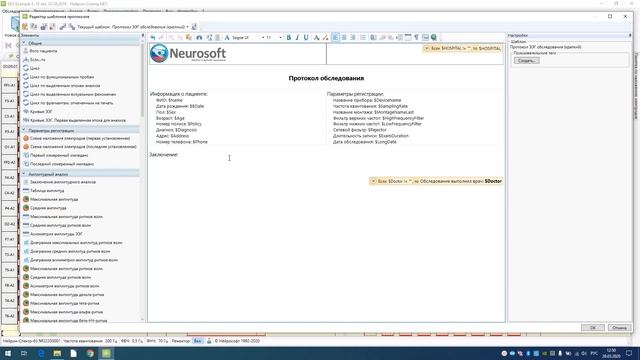Click first icon in template editor toolbar
Image resolution: width=640 pixels, height=360 pixels.
tap(25, 27)
